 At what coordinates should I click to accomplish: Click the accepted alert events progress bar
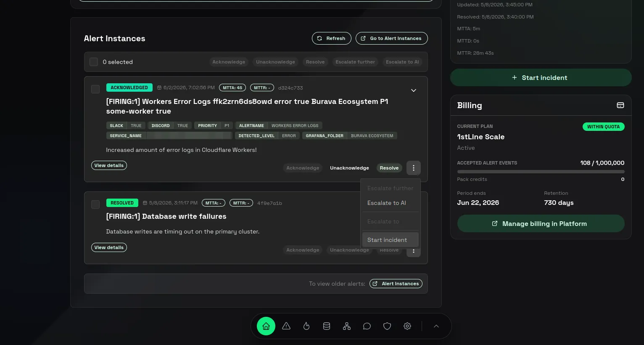click(x=541, y=172)
